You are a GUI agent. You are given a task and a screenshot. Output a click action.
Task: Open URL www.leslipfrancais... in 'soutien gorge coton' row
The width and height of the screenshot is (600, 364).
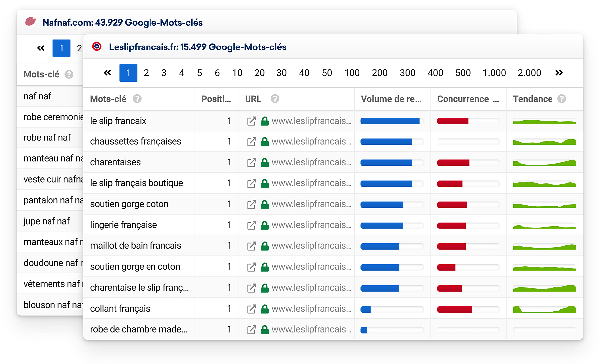[x=312, y=204]
